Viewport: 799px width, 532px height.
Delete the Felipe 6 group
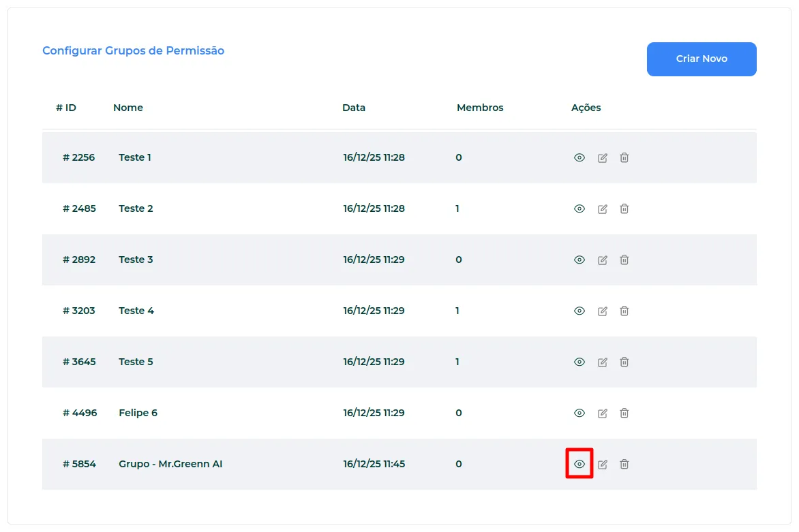(624, 413)
